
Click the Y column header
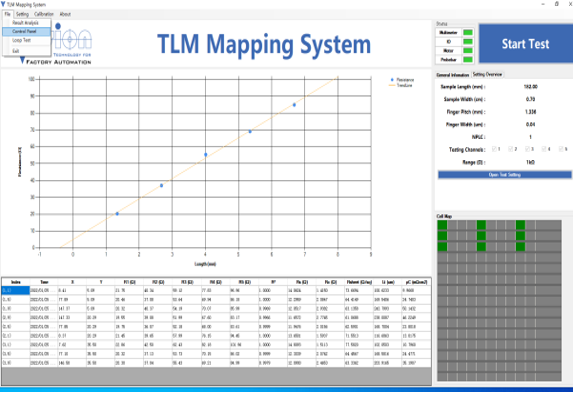point(101,282)
